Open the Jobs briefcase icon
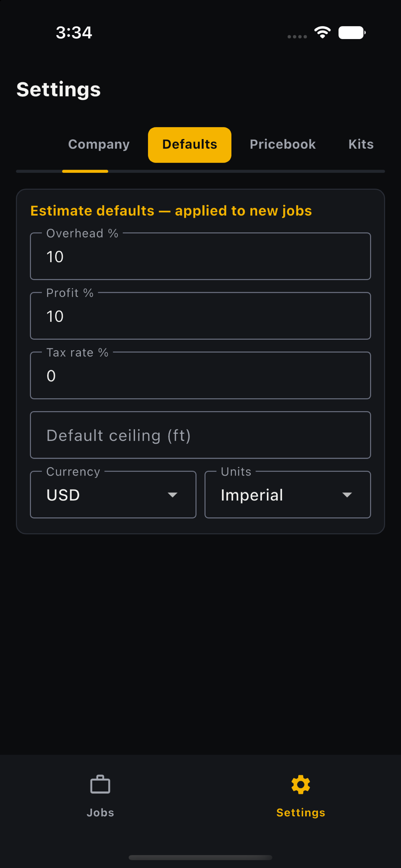Viewport: 401px width, 868px height. coord(100,785)
